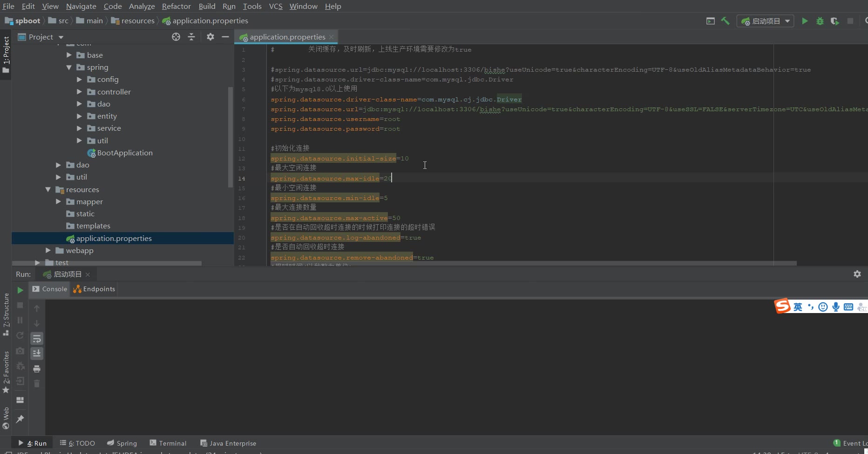
Task: Start debugging with the bug icon
Action: pyautogui.click(x=820, y=21)
